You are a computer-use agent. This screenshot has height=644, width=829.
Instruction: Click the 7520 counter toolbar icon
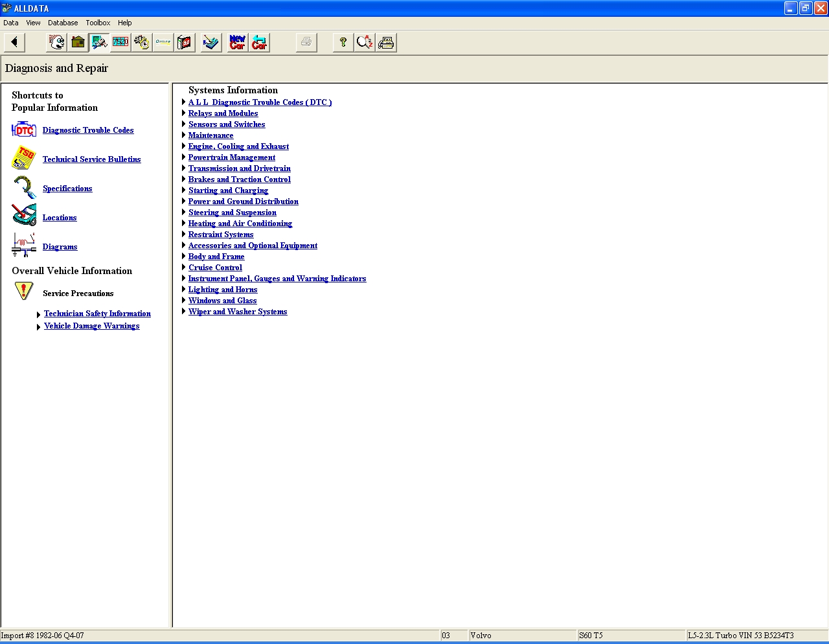(x=121, y=43)
